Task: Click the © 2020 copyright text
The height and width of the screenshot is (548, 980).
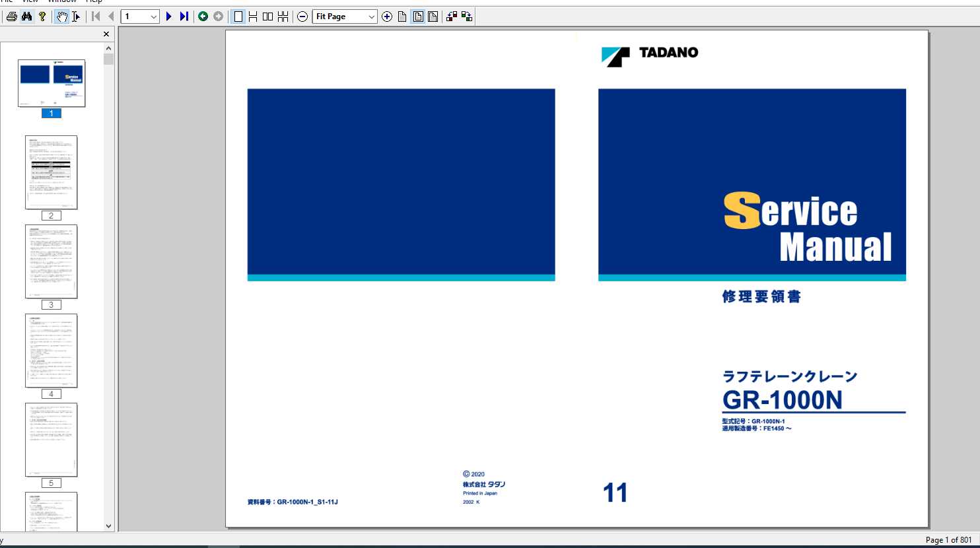Action: pyautogui.click(x=474, y=474)
